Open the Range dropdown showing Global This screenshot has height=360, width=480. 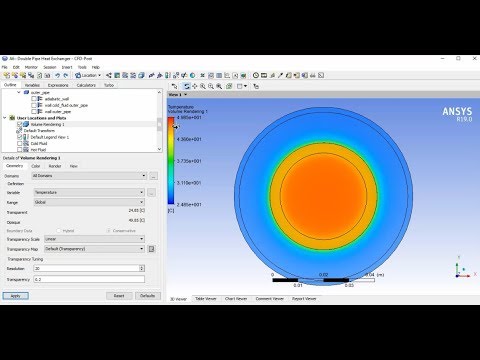coord(89,202)
